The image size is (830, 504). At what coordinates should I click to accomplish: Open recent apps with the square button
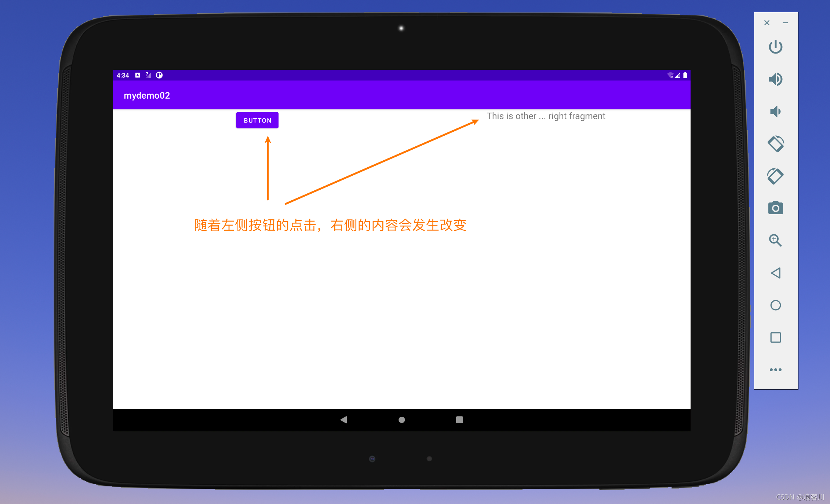(776, 337)
